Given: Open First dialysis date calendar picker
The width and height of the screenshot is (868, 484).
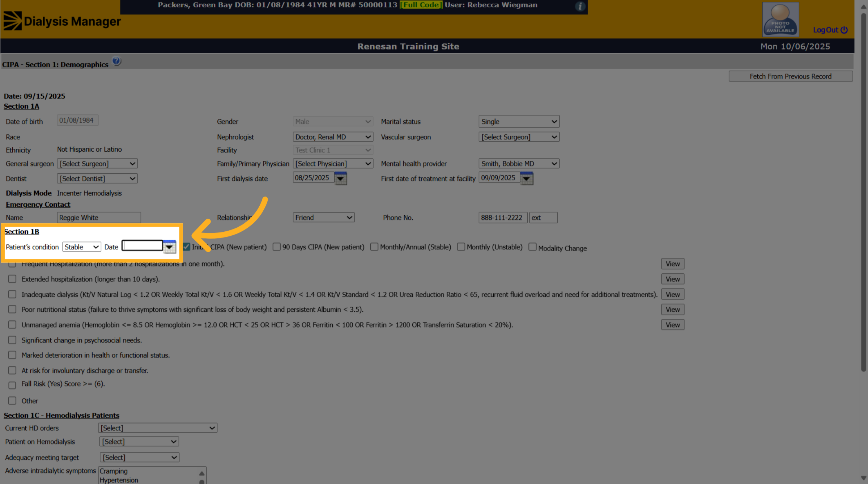Looking at the screenshot, I should tap(340, 178).
